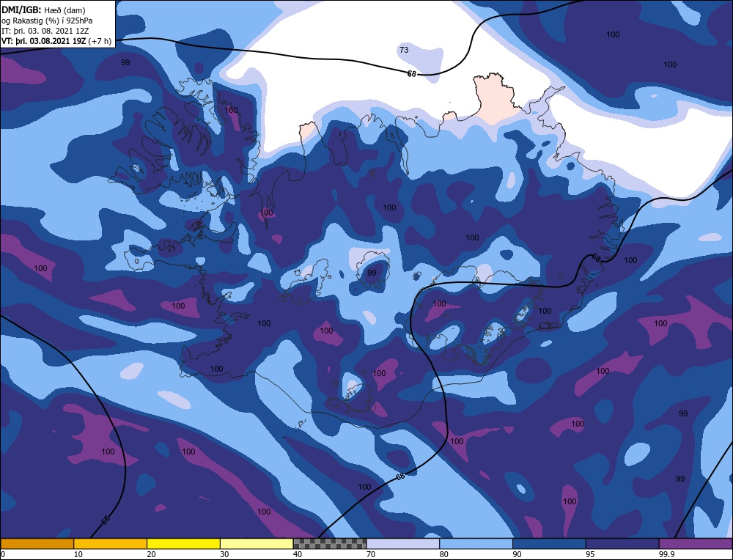This screenshot has width=733, height=560.
Task: Click the legend tick label '95'
Action: point(590,554)
